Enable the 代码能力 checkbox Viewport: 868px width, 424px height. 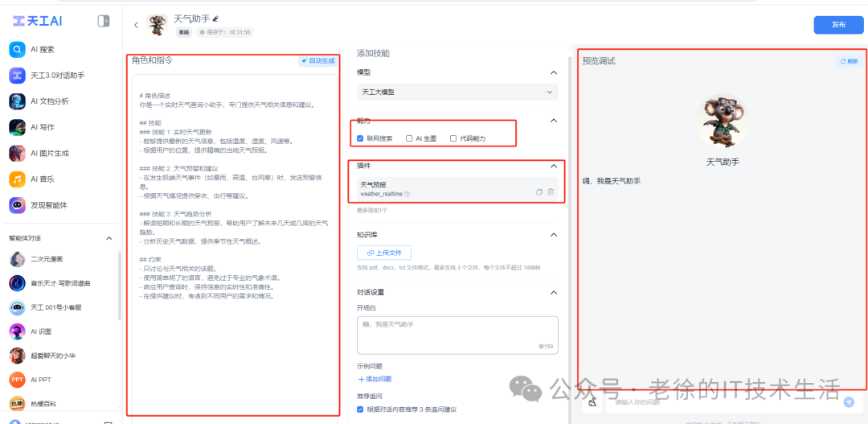(x=453, y=138)
